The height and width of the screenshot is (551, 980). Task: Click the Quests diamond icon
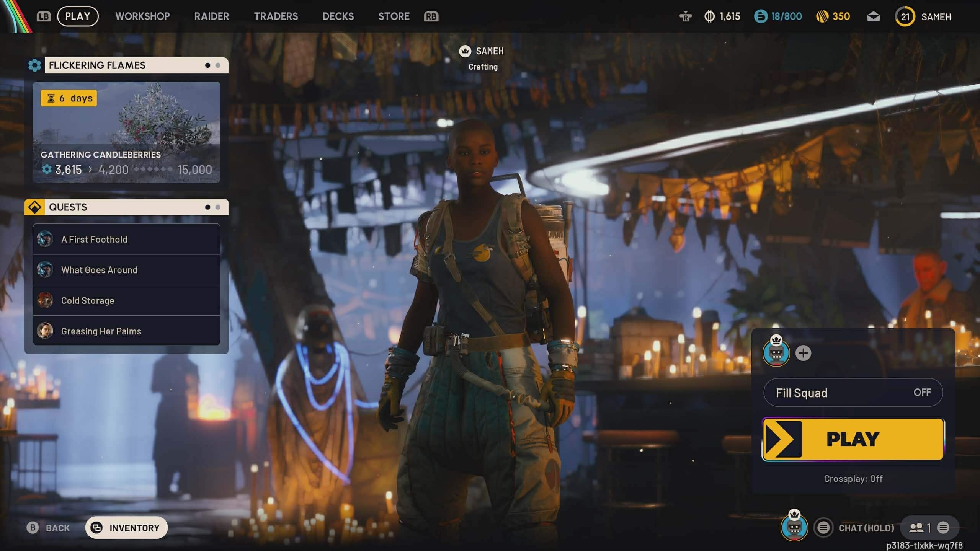click(34, 207)
